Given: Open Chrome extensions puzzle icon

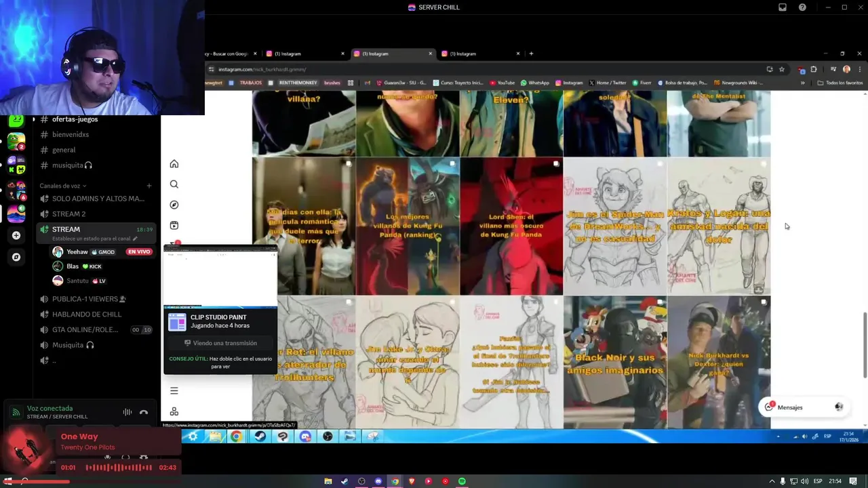Looking at the screenshot, I should pyautogui.click(x=814, y=69).
